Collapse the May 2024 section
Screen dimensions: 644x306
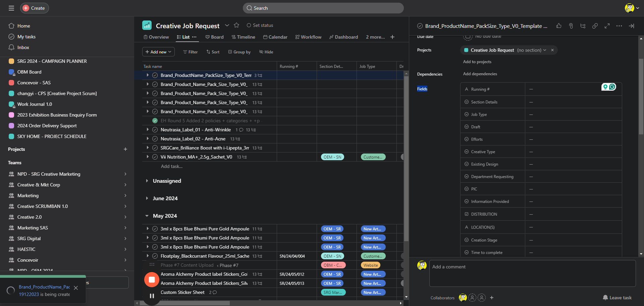147,216
